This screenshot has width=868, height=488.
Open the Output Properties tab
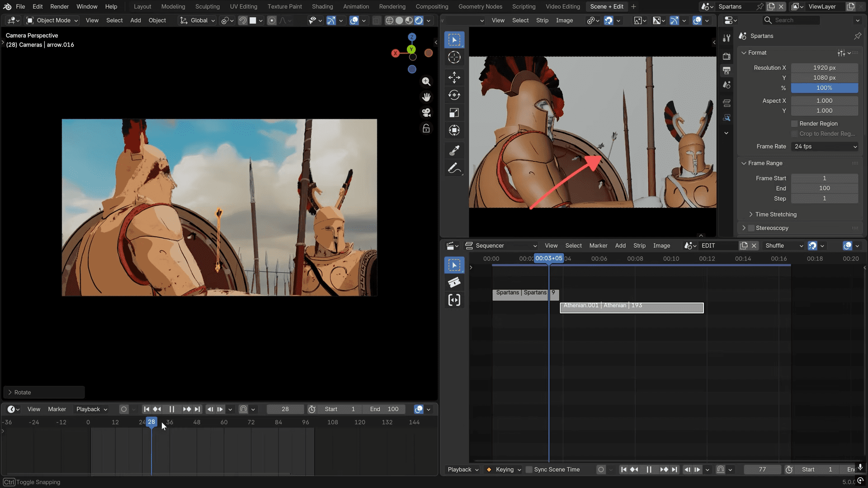click(726, 70)
